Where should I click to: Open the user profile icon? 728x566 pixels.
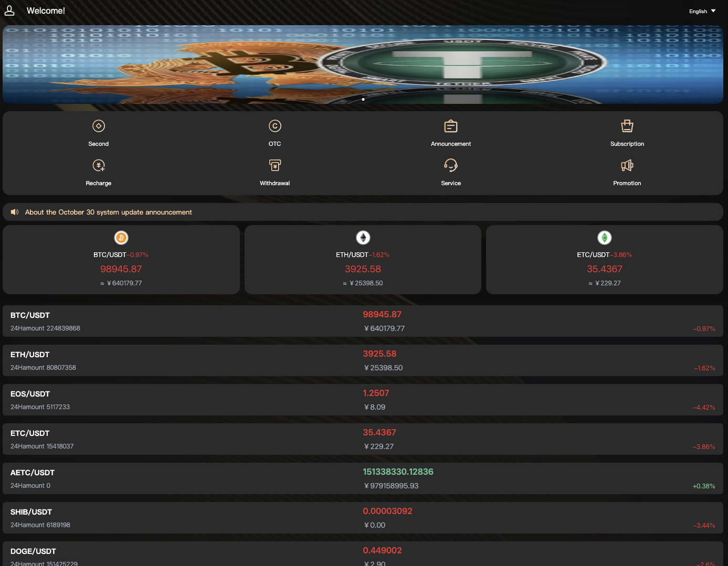coord(9,10)
